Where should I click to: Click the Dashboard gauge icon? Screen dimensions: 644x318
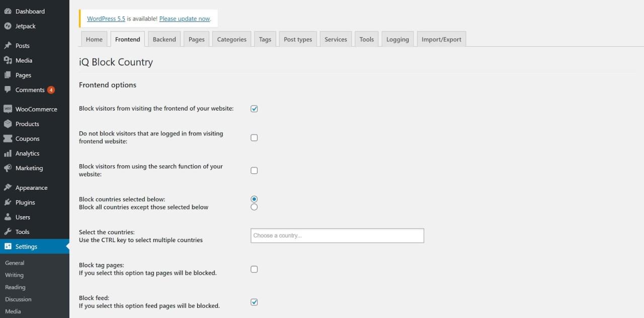[x=8, y=11]
